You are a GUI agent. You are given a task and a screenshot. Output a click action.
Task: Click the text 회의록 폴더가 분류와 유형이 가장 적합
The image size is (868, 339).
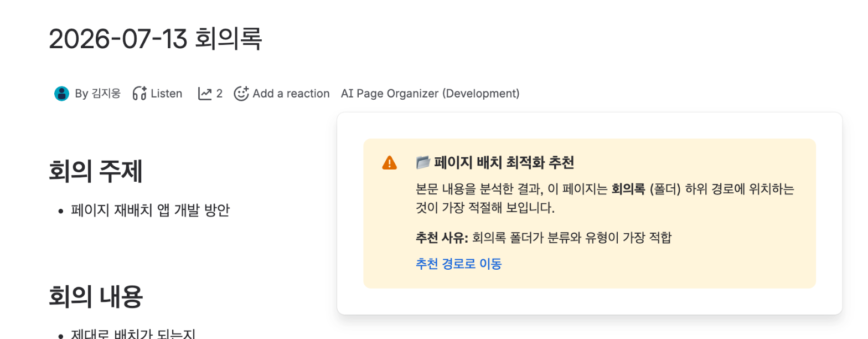pyautogui.click(x=572, y=238)
